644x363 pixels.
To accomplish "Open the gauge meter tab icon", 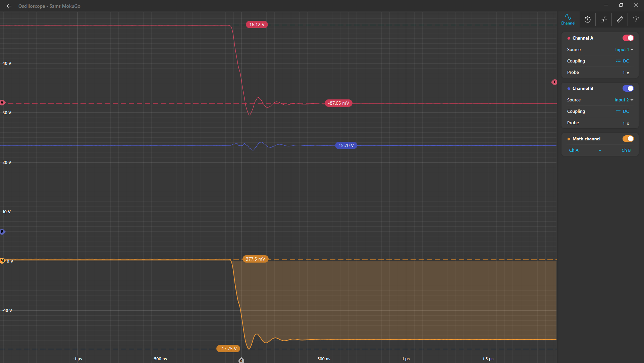I will (x=636, y=19).
